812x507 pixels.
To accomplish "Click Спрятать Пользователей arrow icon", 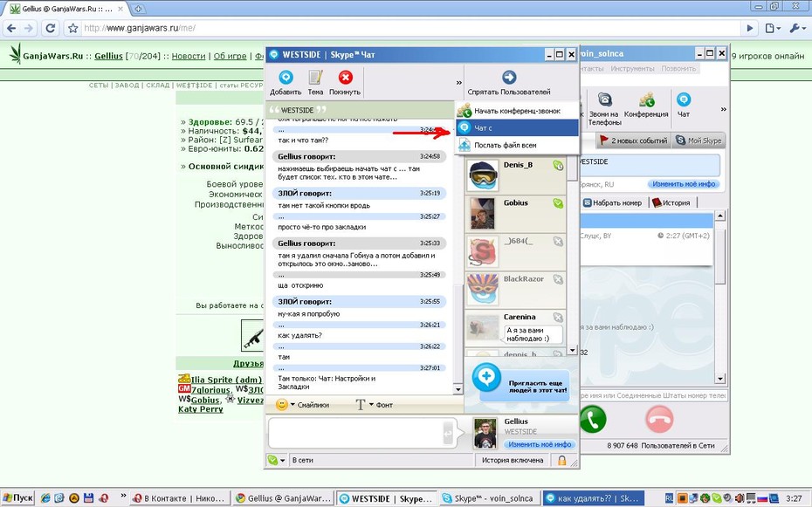I will click(x=509, y=78).
